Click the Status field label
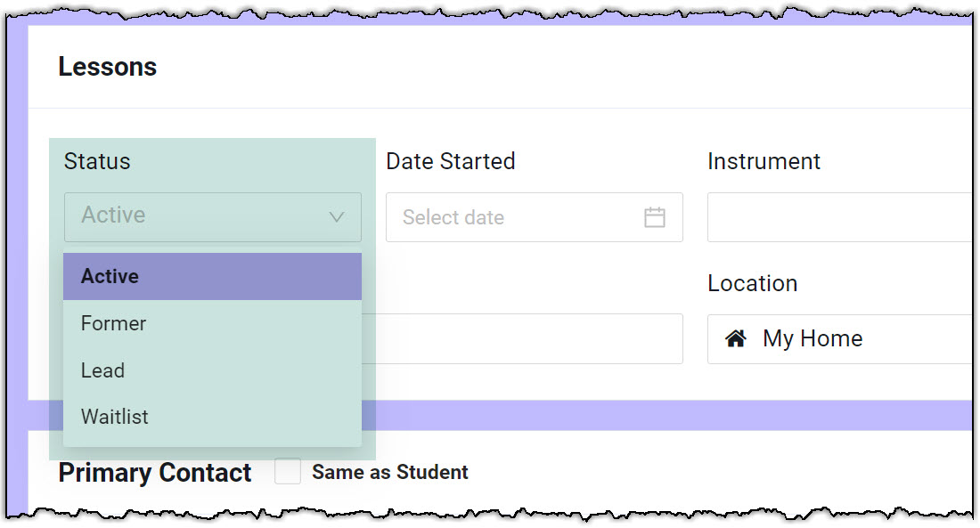The height and width of the screenshot is (528, 980). [97, 161]
